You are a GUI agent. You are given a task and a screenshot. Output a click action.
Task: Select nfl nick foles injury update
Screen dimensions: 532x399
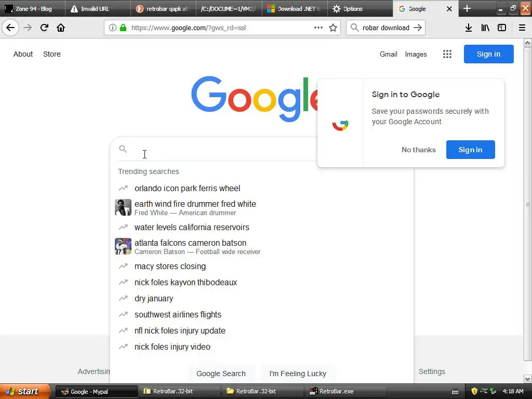point(261,331)
